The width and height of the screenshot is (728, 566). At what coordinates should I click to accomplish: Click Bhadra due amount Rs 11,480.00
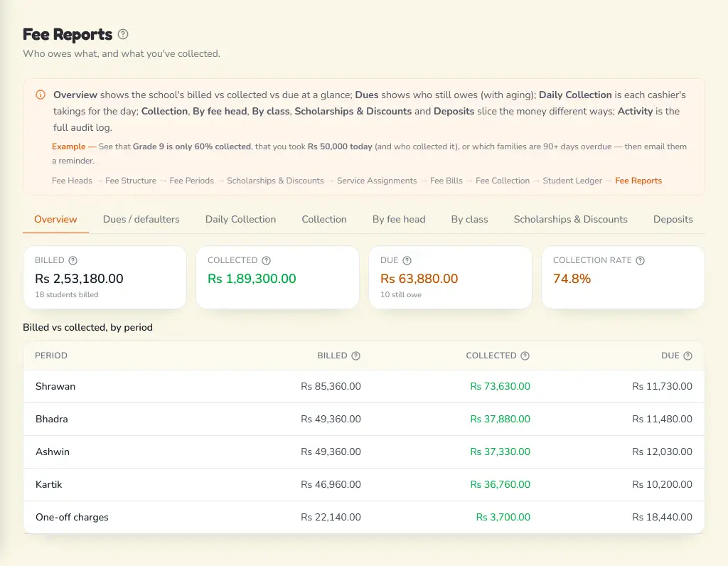(x=662, y=420)
